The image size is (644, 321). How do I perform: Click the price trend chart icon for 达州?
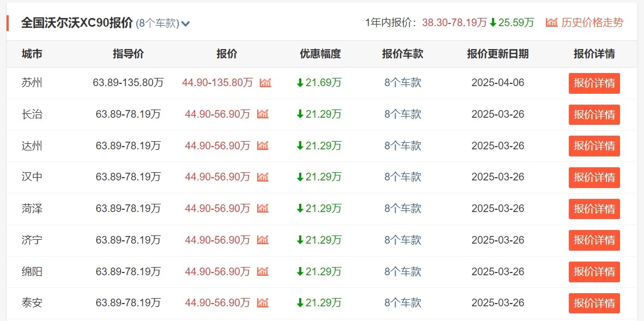coord(263,146)
